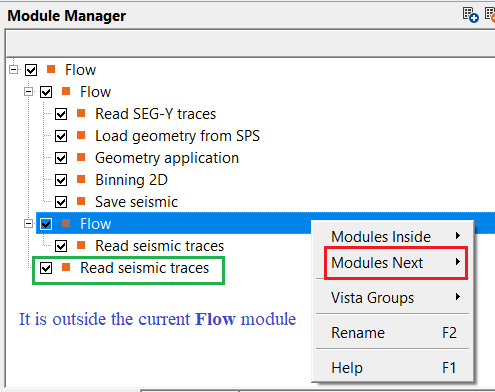Click orange icon of indented Read seismic traces

tap(81, 245)
